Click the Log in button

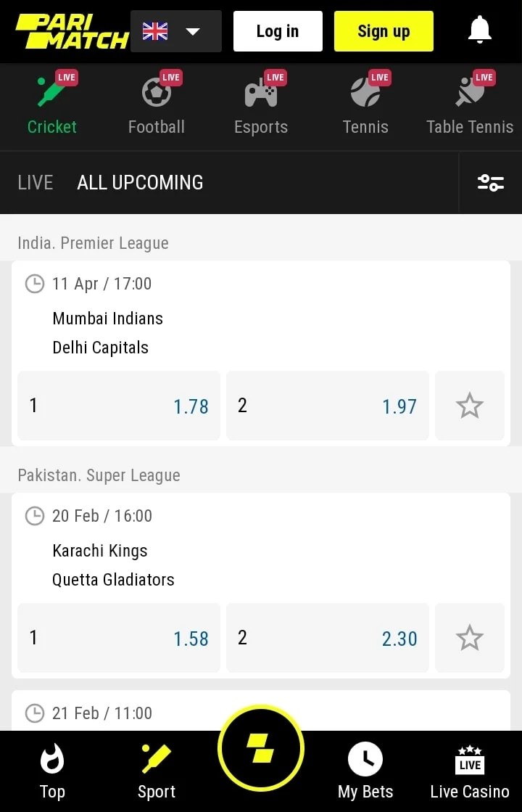click(278, 31)
